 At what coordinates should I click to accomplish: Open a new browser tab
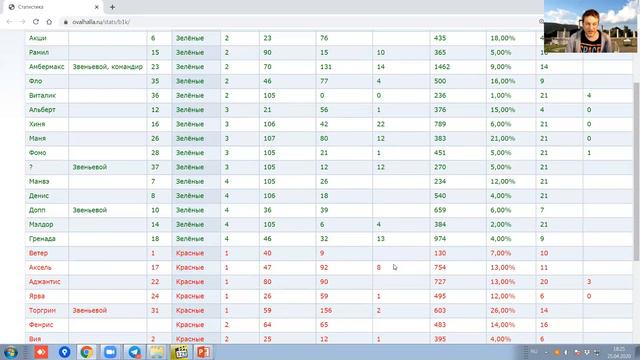click(112, 7)
